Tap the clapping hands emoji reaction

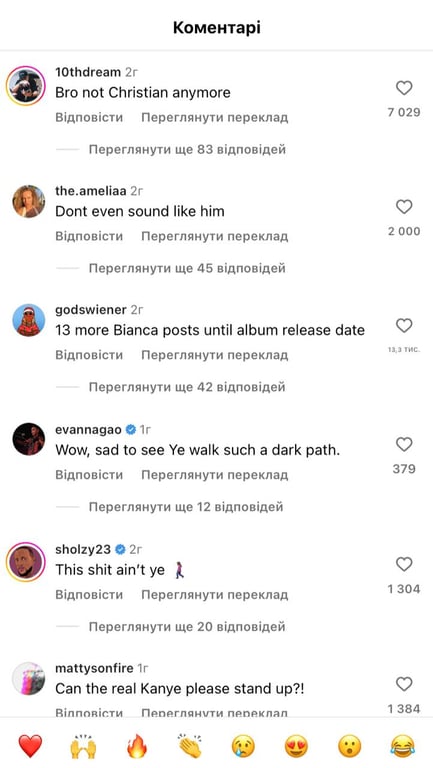coord(190,746)
